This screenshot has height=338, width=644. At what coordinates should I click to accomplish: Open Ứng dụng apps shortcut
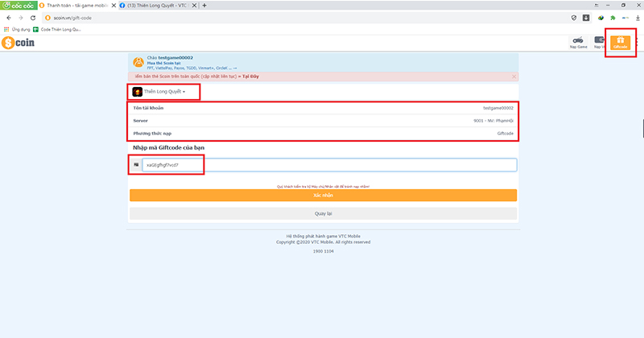pos(17,30)
